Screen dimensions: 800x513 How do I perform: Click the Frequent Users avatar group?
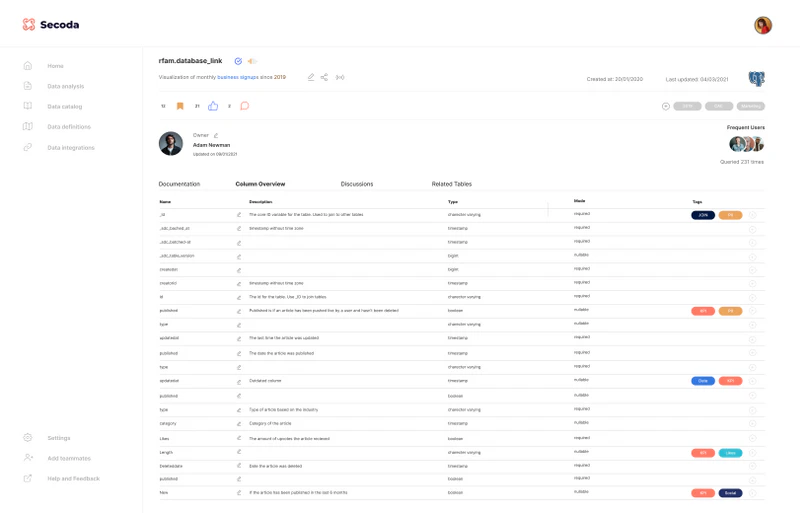click(x=746, y=144)
